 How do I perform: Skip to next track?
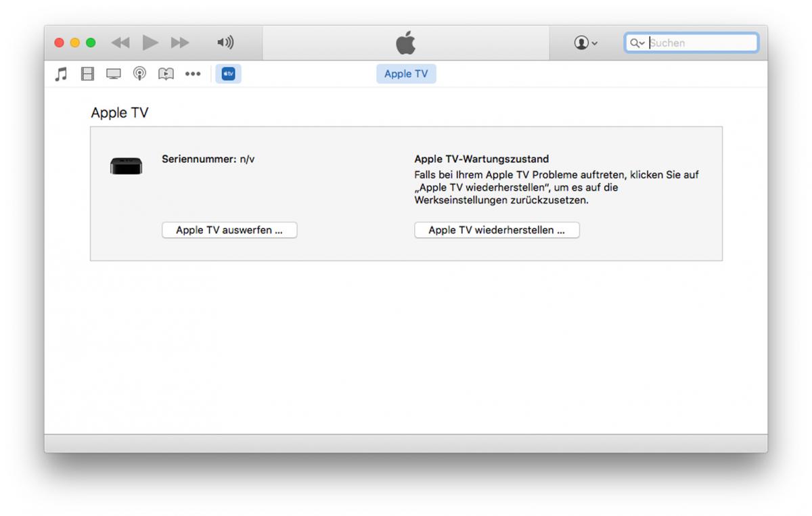point(180,43)
